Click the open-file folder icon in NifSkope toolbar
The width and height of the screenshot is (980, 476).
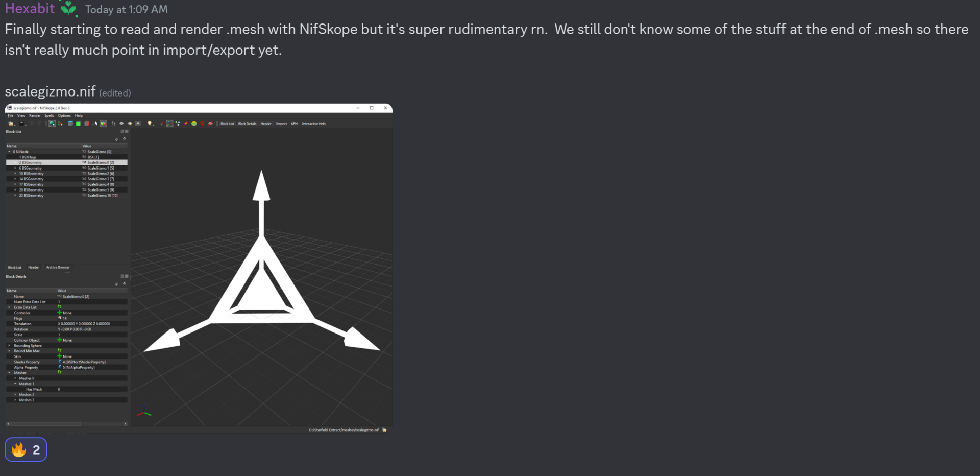[x=11, y=124]
